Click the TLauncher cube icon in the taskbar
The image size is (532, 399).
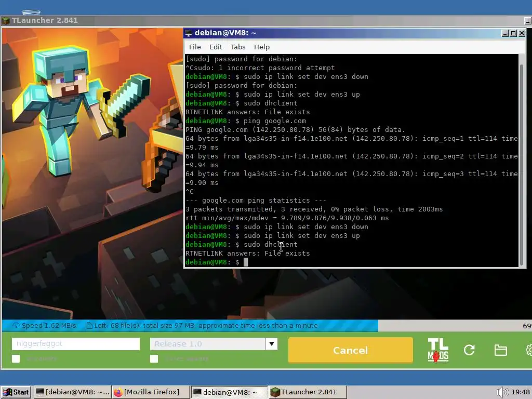[275, 392]
